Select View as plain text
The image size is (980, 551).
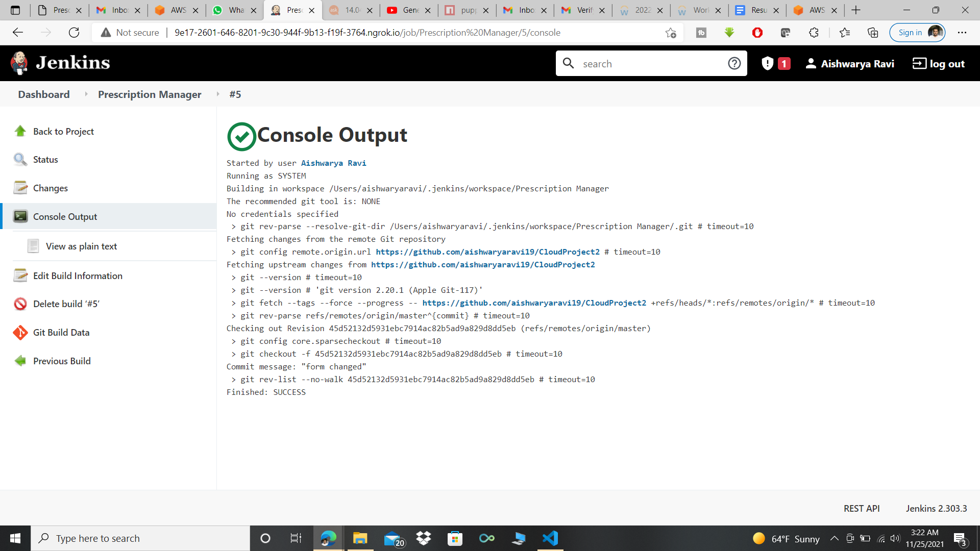tap(81, 246)
